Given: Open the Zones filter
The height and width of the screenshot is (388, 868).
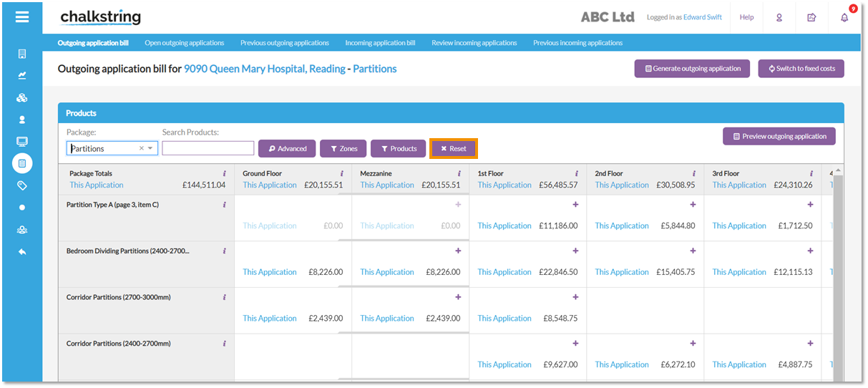Looking at the screenshot, I should (x=343, y=148).
